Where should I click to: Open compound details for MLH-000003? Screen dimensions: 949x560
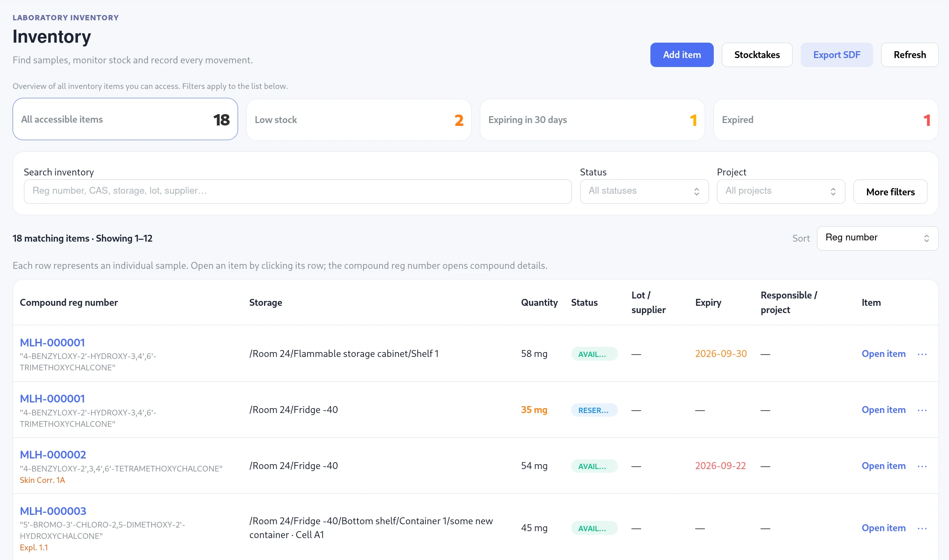(53, 511)
